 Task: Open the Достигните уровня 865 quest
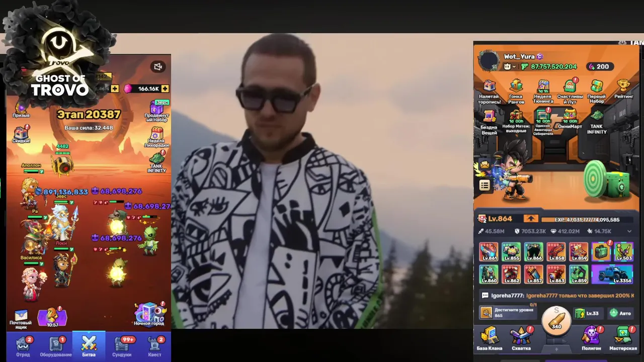pyautogui.click(x=507, y=313)
